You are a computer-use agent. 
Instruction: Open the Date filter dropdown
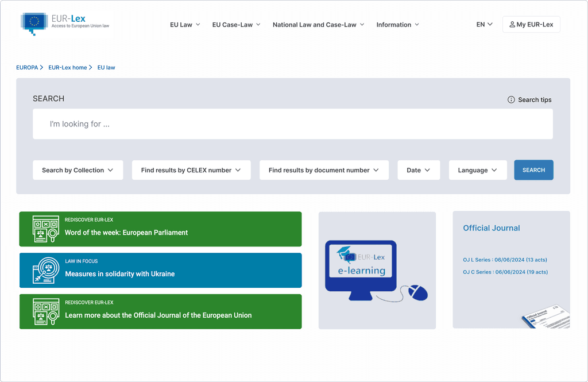tap(419, 170)
